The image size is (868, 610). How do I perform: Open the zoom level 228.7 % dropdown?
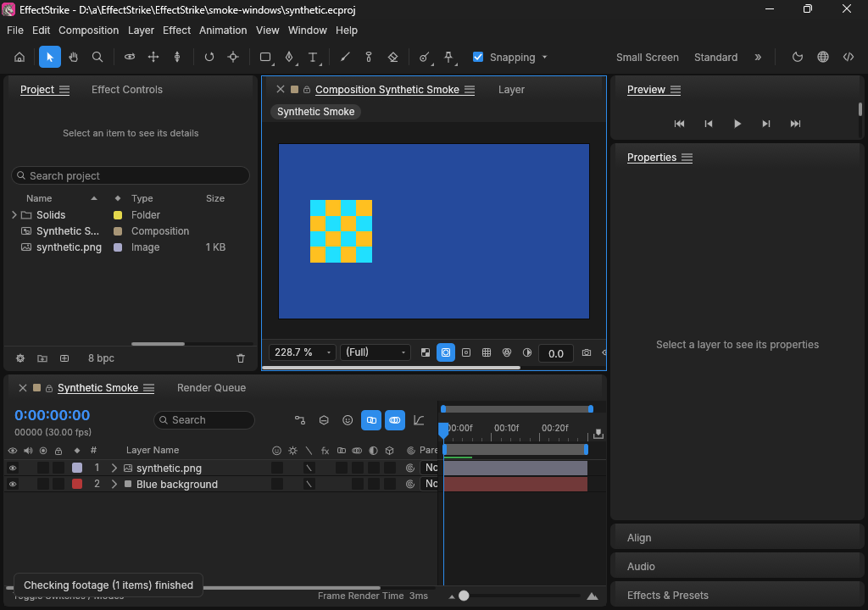click(x=303, y=352)
